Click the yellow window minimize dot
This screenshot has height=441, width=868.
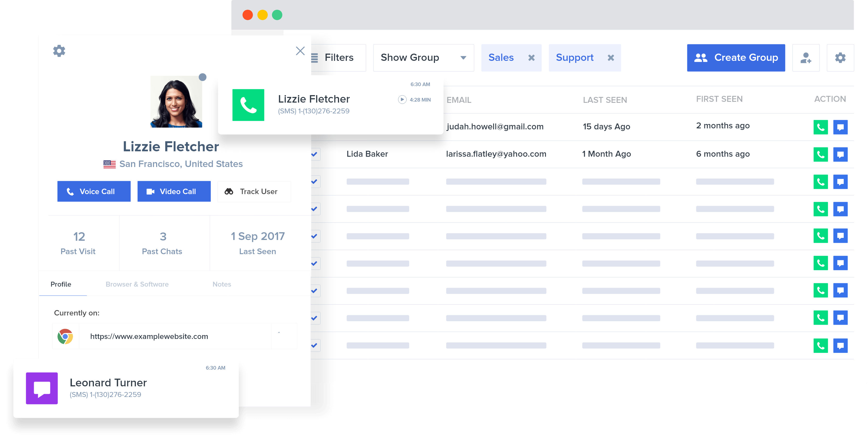coord(263,15)
